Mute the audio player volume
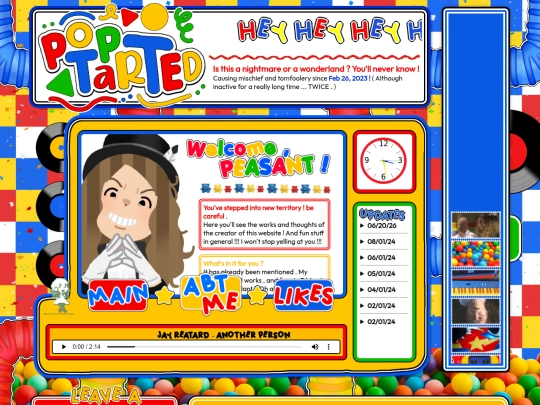The image size is (540, 405). (315, 346)
